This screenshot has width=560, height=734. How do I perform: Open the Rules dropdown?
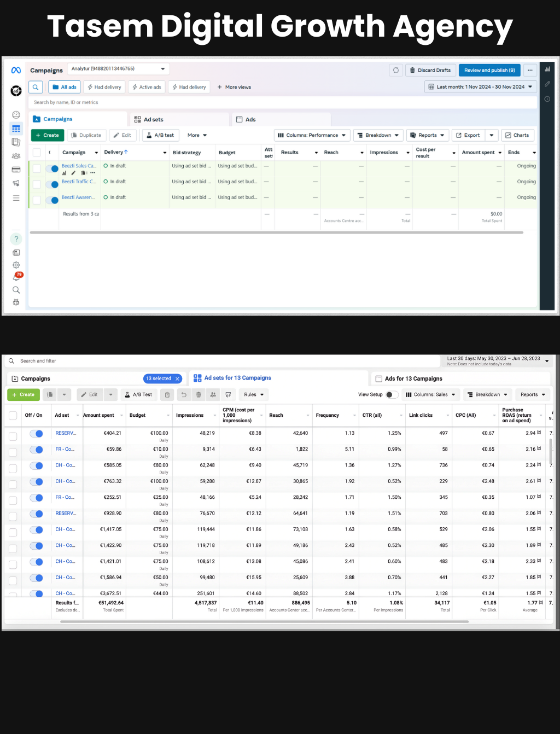[x=254, y=394]
